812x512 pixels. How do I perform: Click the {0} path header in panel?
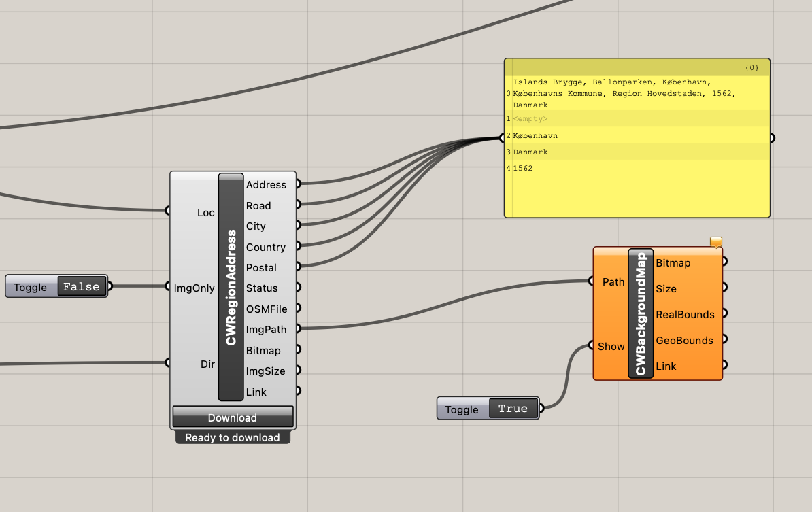coord(751,68)
